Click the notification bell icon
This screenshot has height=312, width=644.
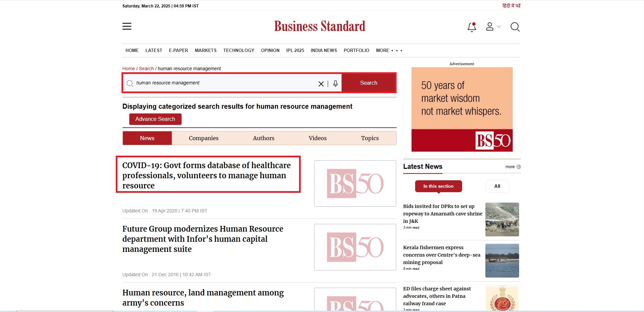(x=472, y=27)
